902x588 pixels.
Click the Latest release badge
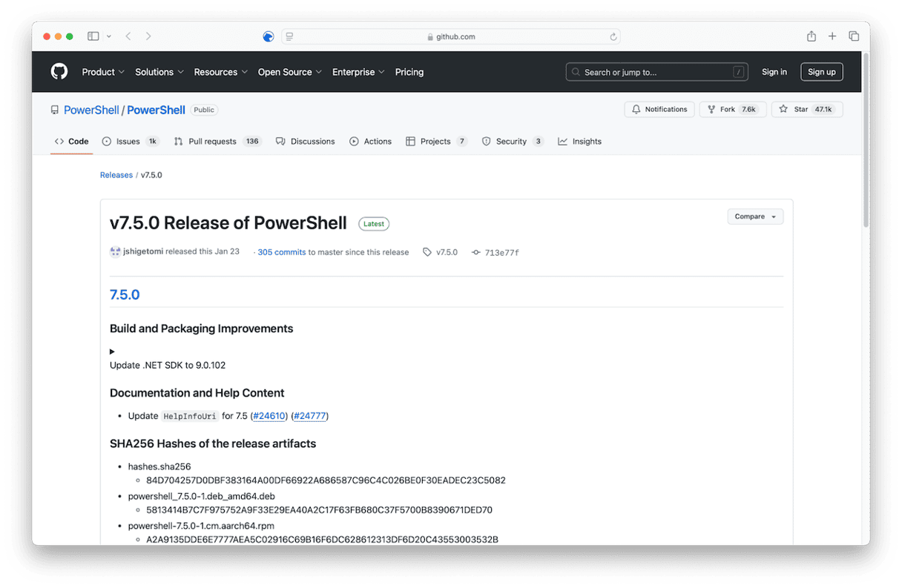click(374, 224)
